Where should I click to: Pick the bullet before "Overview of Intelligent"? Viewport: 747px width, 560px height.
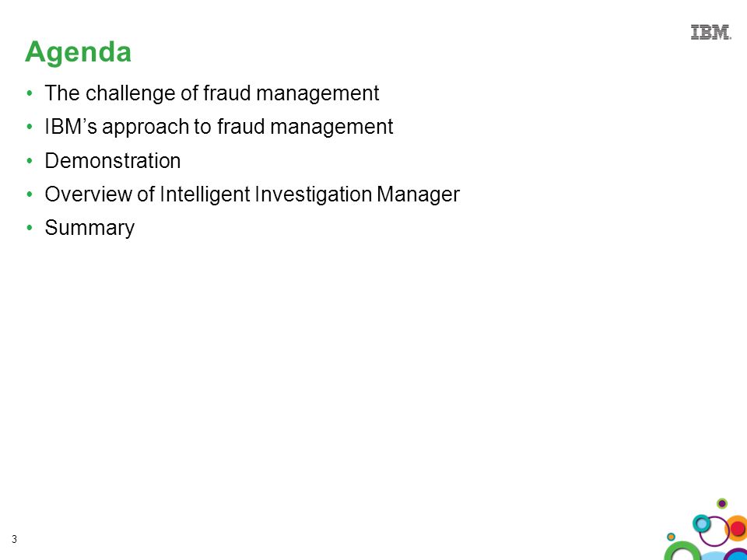pos(30,194)
